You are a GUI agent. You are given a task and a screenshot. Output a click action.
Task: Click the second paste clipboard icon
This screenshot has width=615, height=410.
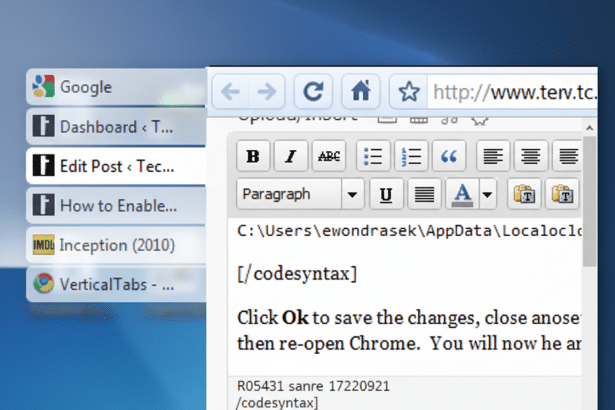[562, 194]
